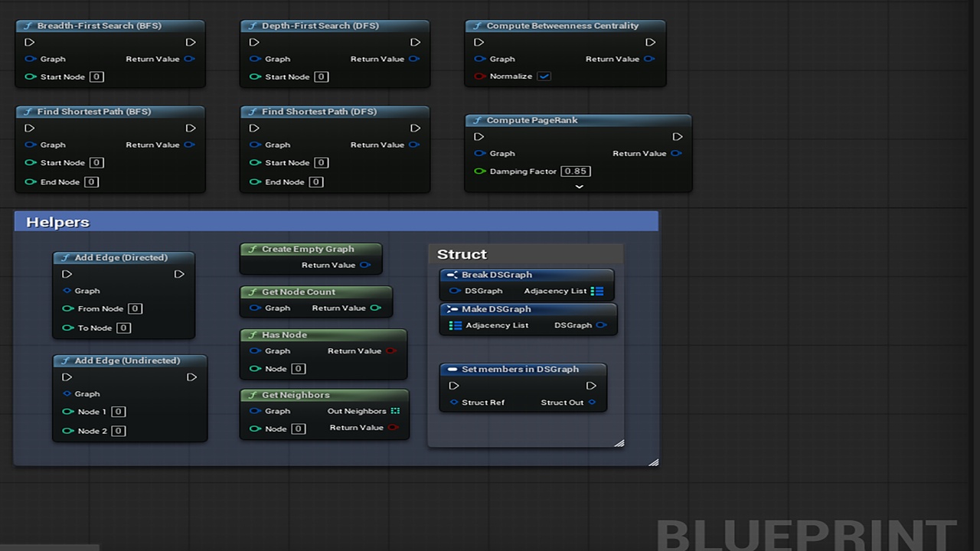Click DSGraph input pin on Break DSGraph
980x551 pixels.
[455, 291]
